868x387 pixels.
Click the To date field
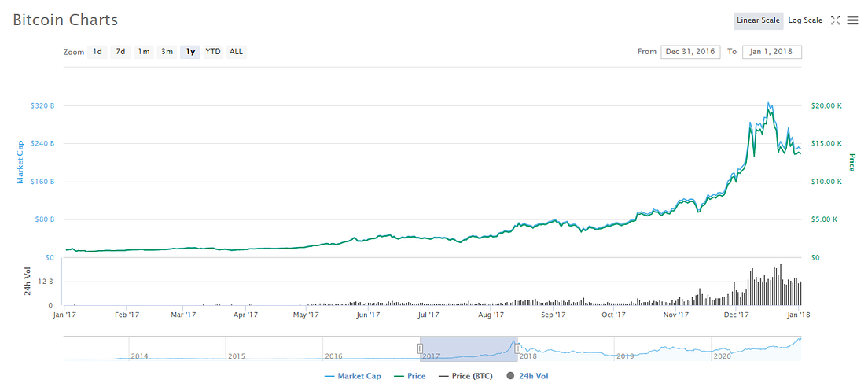[x=772, y=52]
